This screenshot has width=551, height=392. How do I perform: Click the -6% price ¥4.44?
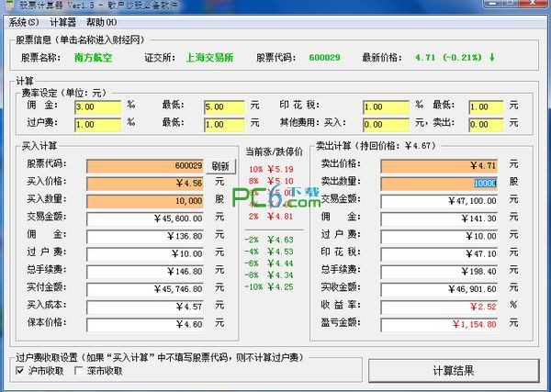click(x=280, y=263)
